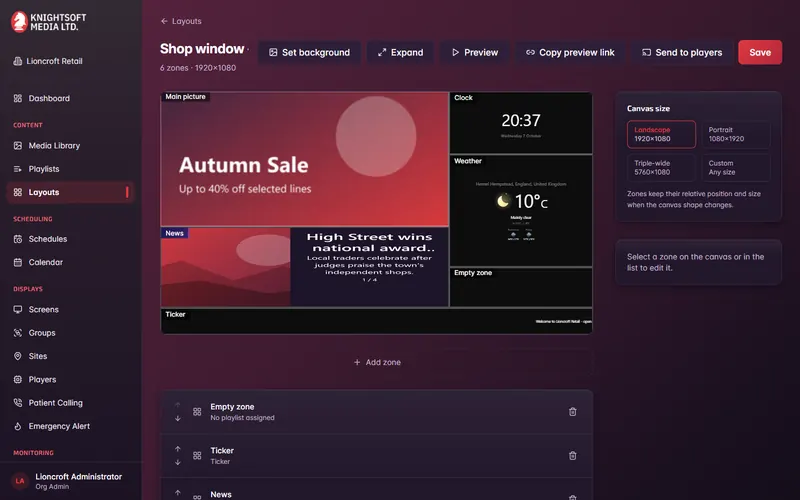Click the Emergency Alert flame icon

(18, 426)
